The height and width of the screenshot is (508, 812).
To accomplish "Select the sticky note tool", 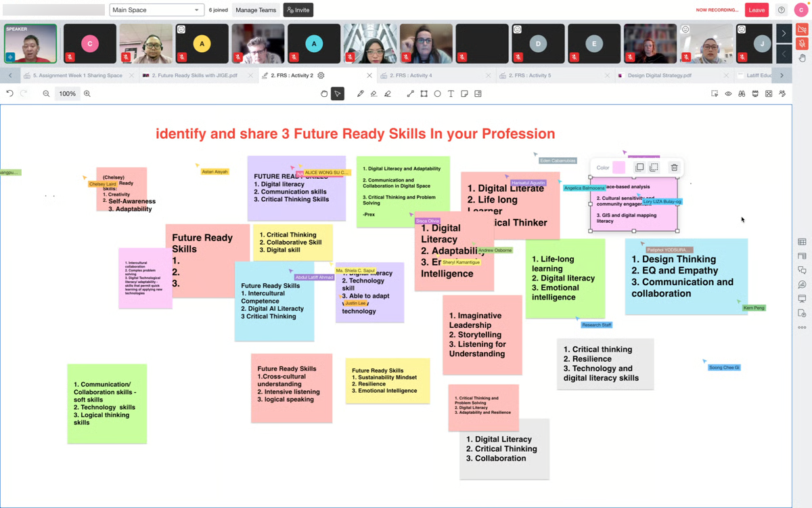I will (x=465, y=93).
